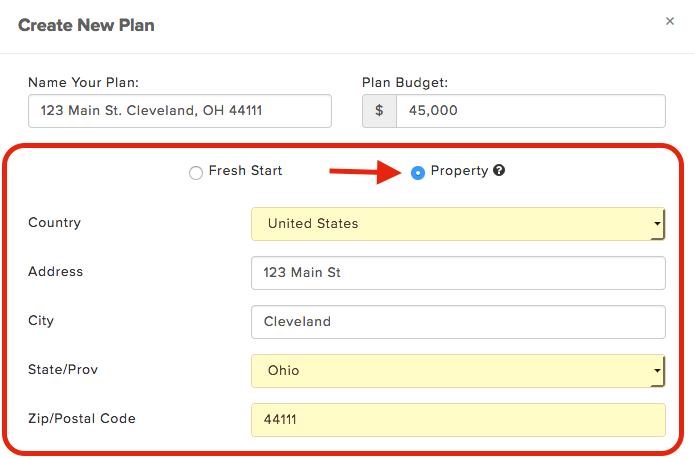This screenshot has width=695, height=459.
Task: Click the Country dropdown arrow
Action: 657,224
